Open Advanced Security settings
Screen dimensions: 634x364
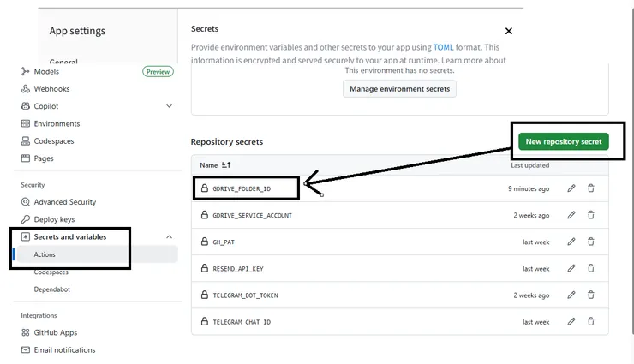(x=64, y=202)
